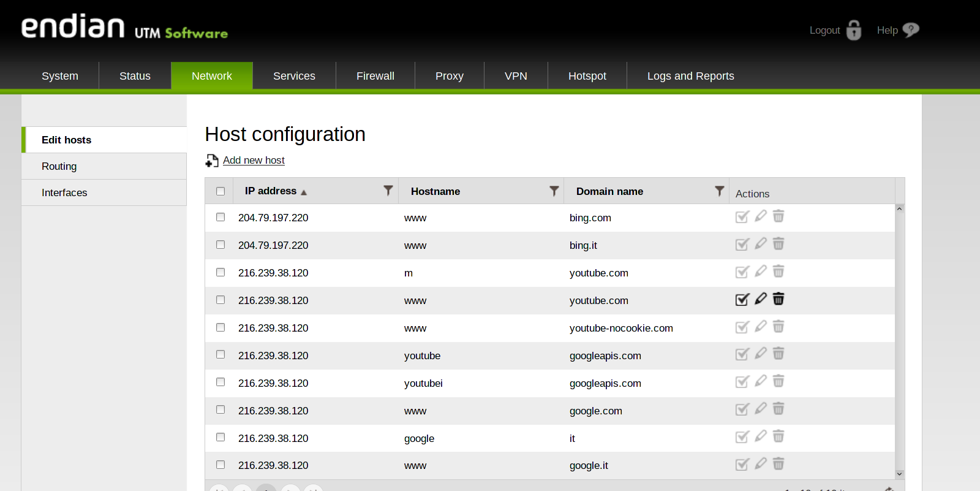
Task: Edit the www bing.com host entry
Action: pos(761,216)
